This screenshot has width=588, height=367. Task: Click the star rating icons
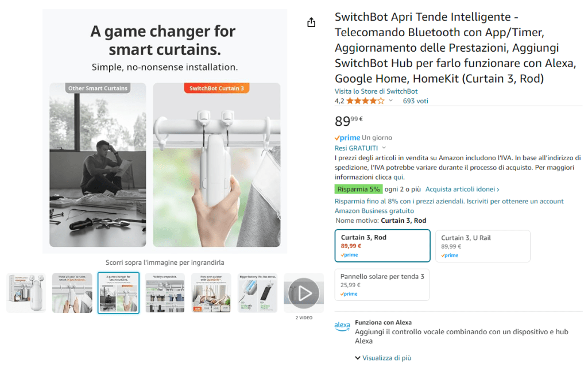click(365, 101)
